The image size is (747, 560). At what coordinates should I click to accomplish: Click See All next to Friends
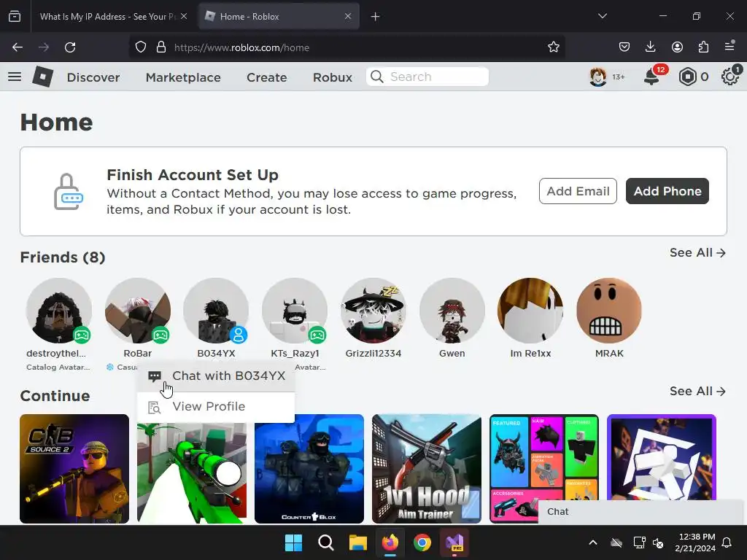pyautogui.click(x=697, y=253)
